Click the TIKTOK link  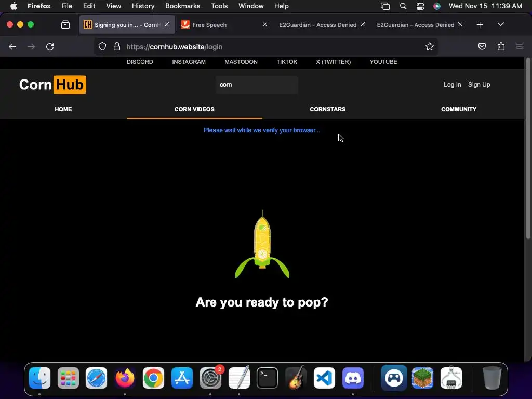[287, 62]
